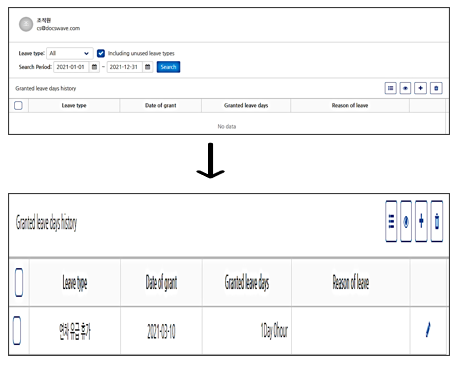Viewport: 459px width, 372px height.
Task: Click trash icon in bottom enlarged panel
Action: click(437, 221)
